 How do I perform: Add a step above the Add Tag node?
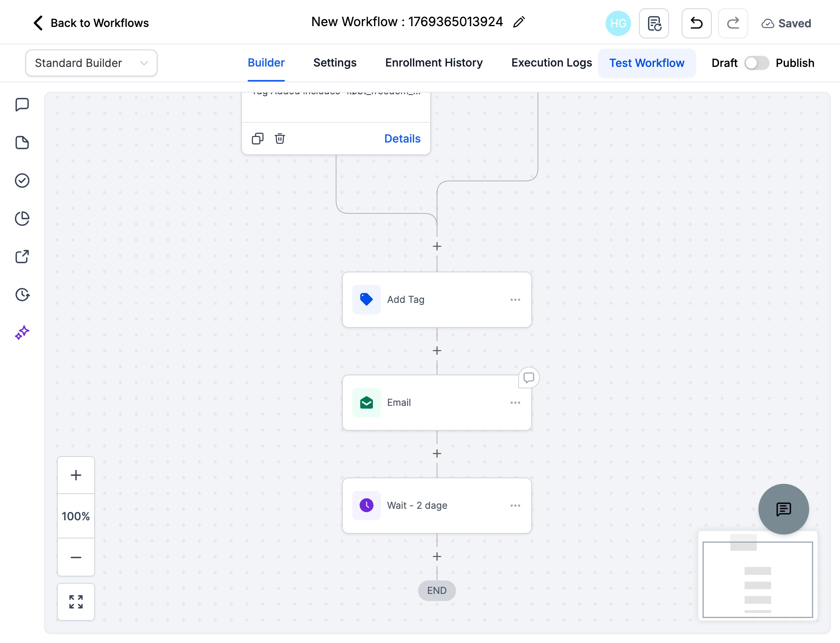click(437, 246)
